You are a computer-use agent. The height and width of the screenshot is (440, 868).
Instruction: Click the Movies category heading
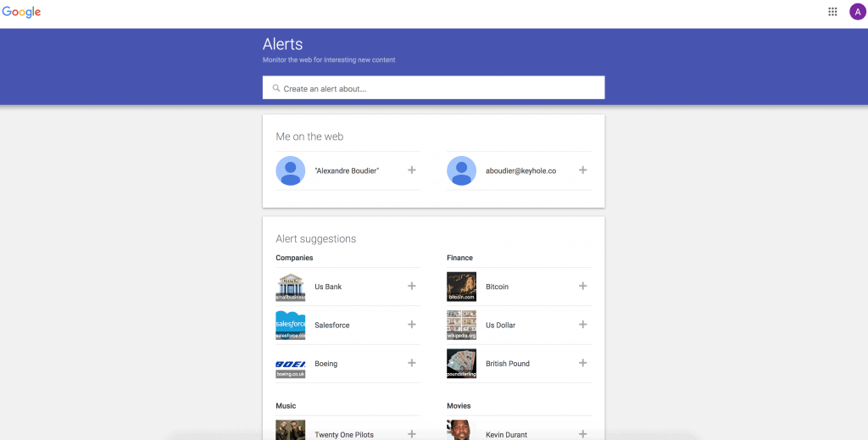click(459, 406)
